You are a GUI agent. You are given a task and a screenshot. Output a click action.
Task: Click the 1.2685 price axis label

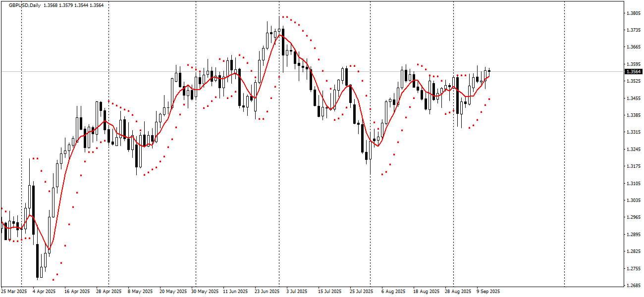tap(633, 286)
